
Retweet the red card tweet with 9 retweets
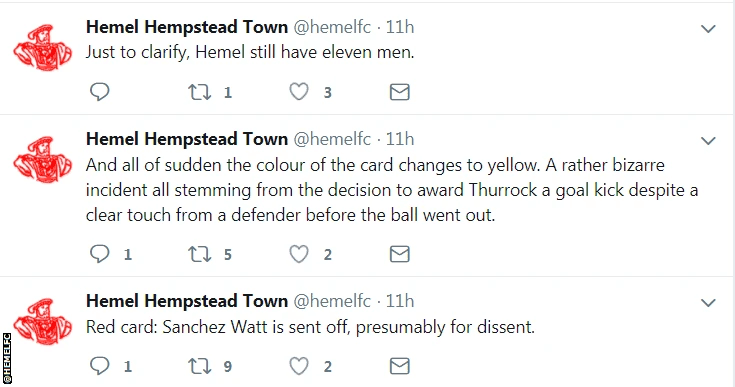[200, 366]
